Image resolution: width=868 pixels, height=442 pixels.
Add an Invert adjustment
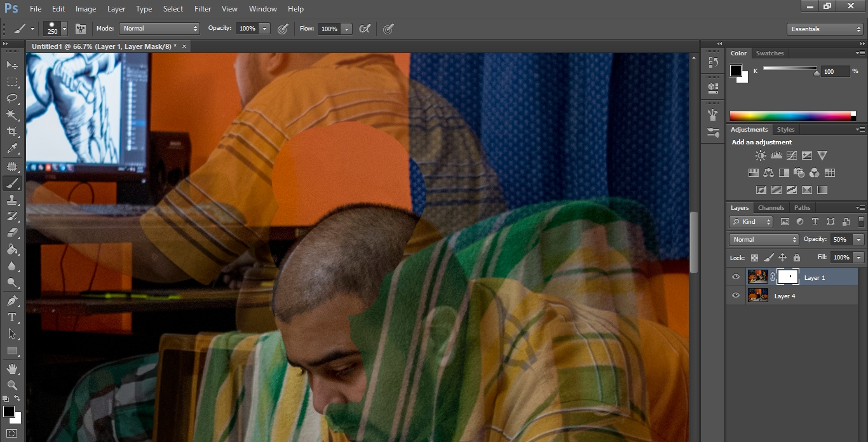point(761,190)
